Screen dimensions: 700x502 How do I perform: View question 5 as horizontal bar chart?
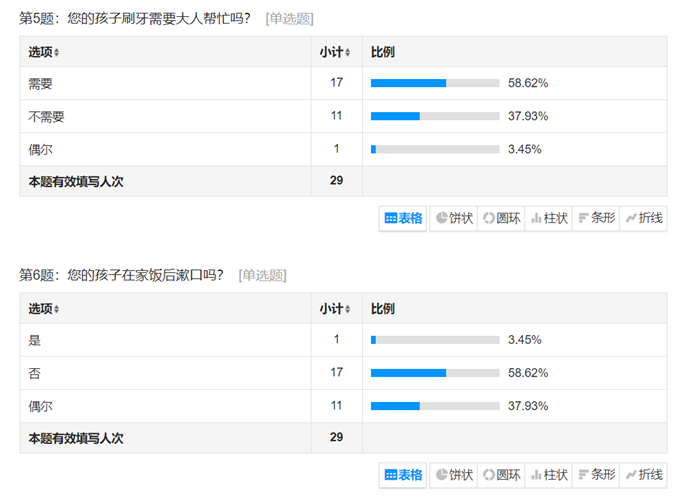(597, 218)
